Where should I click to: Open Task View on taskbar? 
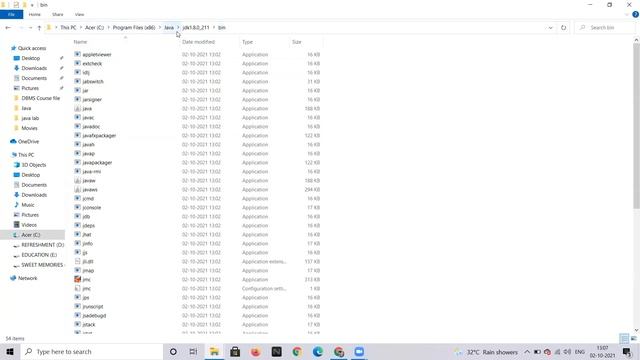point(193,351)
